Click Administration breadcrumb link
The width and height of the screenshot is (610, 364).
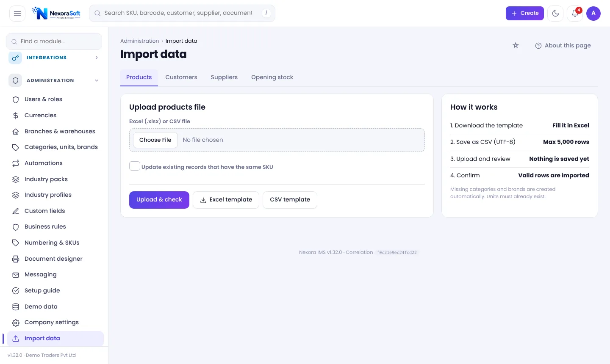click(140, 41)
